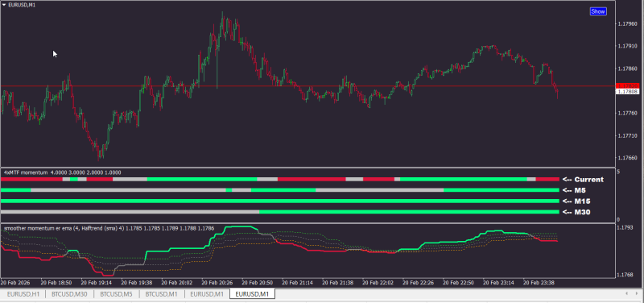Screen dimensions: 644x303
Task: Click the "20 Feb 23:14" time label
Action: click(499, 283)
